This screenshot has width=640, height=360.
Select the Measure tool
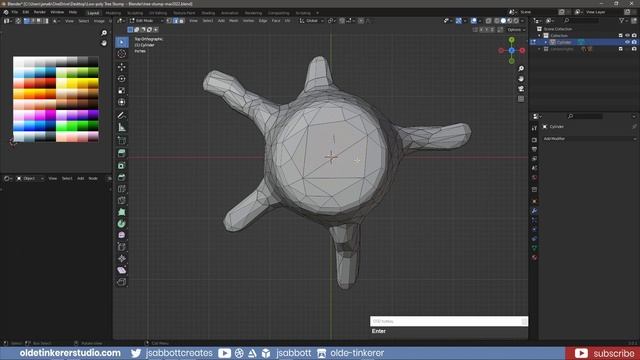click(122, 127)
